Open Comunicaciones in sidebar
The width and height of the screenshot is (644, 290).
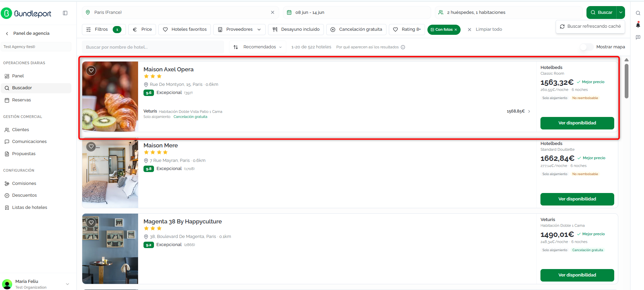tap(36, 142)
